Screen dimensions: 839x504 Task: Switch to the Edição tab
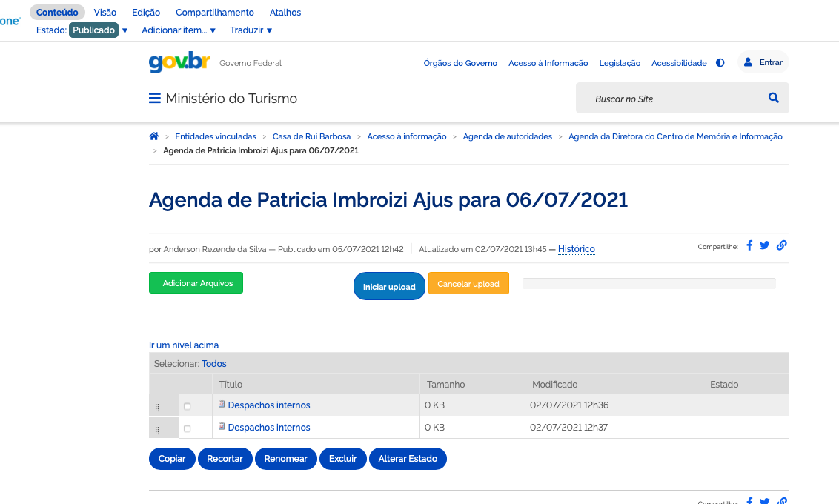pos(146,13)
